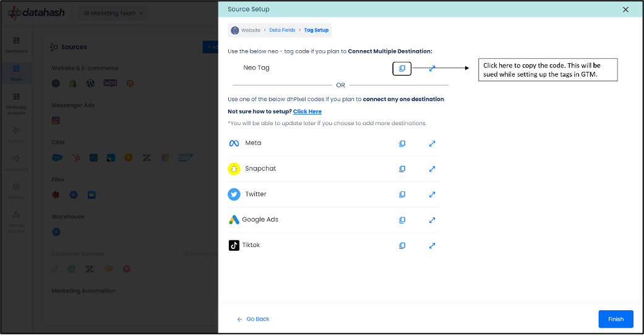The width and height of the screenshot is (644, 335).
Task: Click the Google Ads logo
Action: (234, 220)
